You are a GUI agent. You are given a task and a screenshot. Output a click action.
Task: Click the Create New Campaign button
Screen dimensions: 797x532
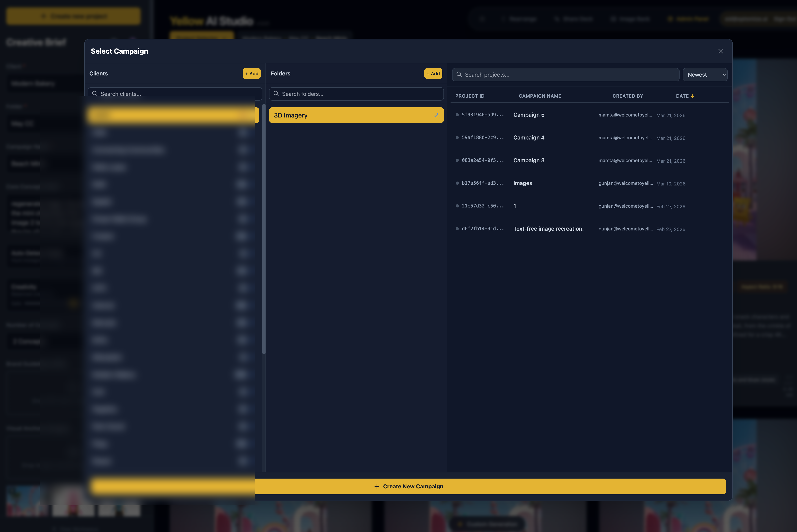pyautogui.click(x=409, y=486)
